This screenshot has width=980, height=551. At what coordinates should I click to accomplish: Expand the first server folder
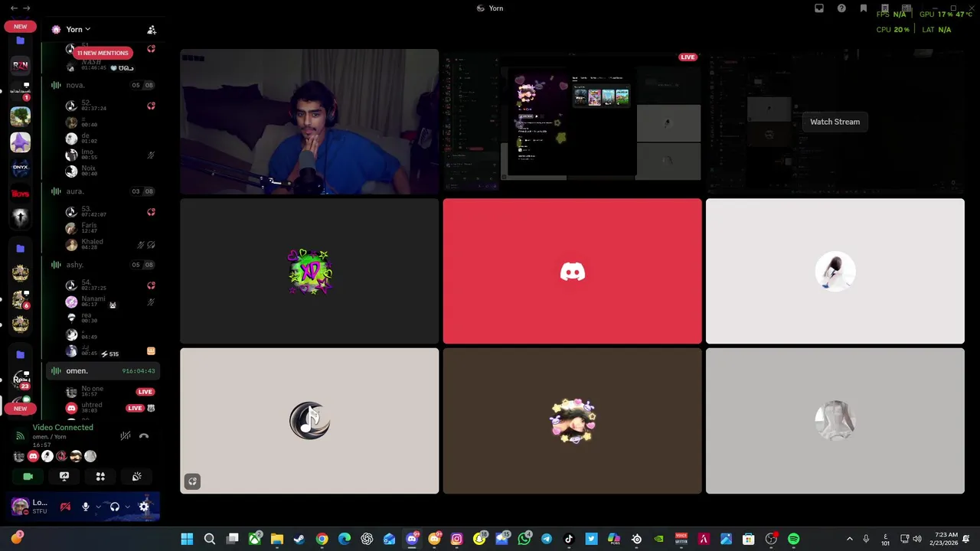pos(21,41)
